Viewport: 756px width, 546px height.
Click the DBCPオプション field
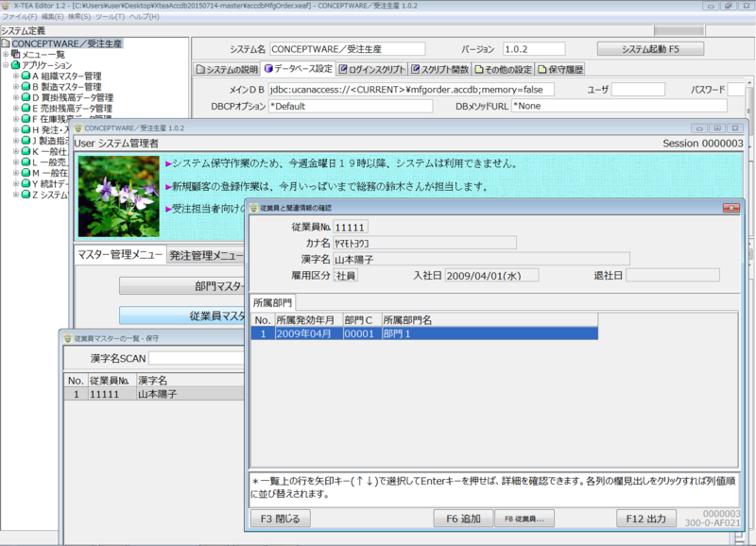click(x=350, y=106)
